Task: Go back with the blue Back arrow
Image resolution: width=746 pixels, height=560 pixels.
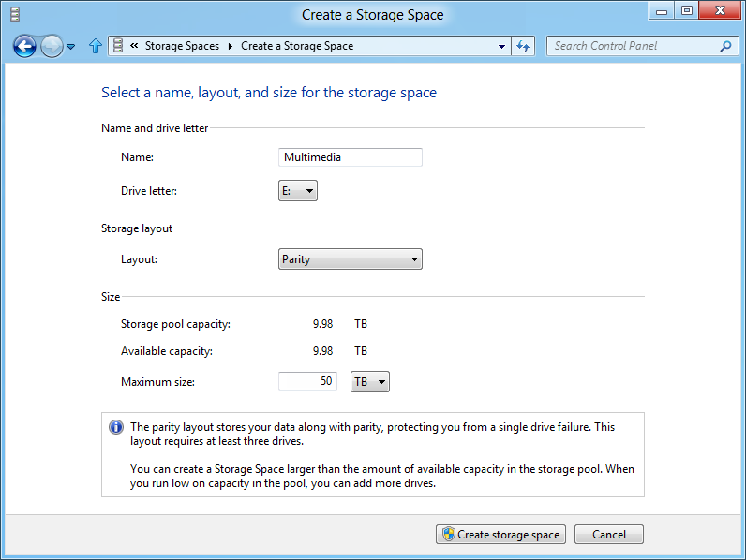Action: tap(24, 47)
